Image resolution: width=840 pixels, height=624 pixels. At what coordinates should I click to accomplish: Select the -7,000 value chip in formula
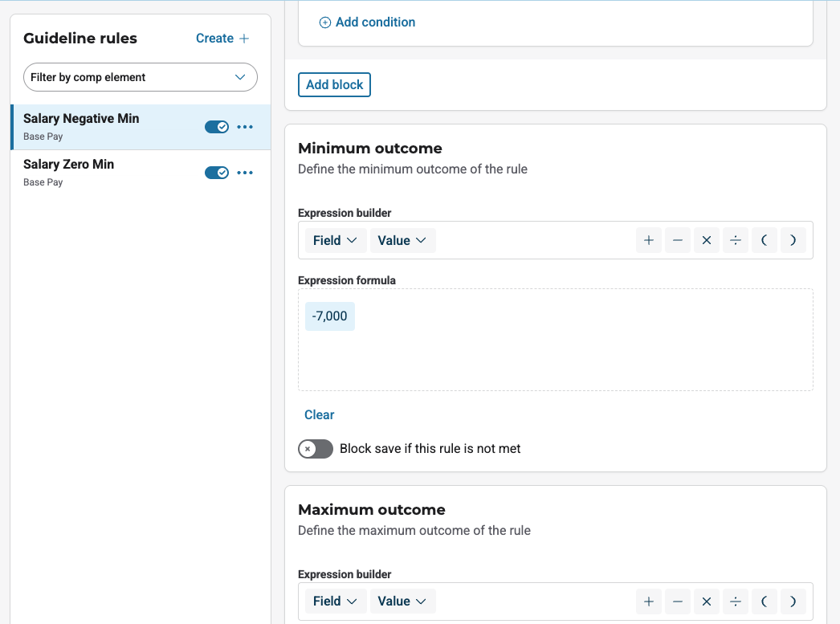(x=330, y=316)
